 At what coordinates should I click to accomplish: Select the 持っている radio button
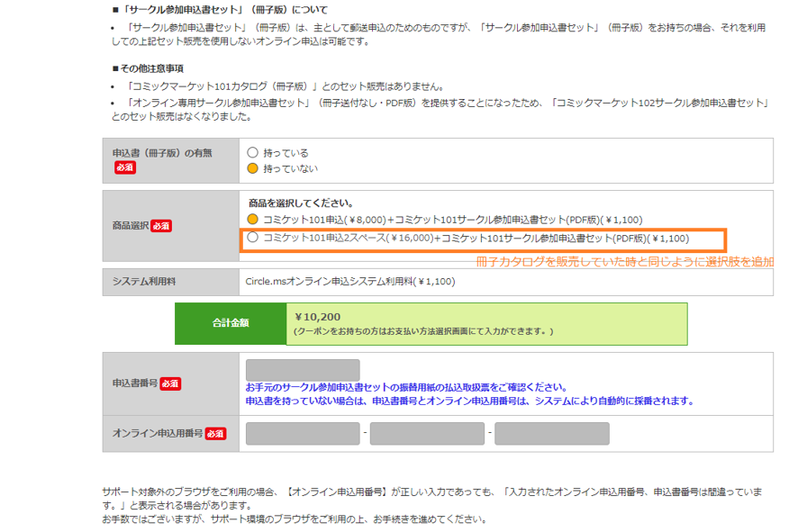253,153
